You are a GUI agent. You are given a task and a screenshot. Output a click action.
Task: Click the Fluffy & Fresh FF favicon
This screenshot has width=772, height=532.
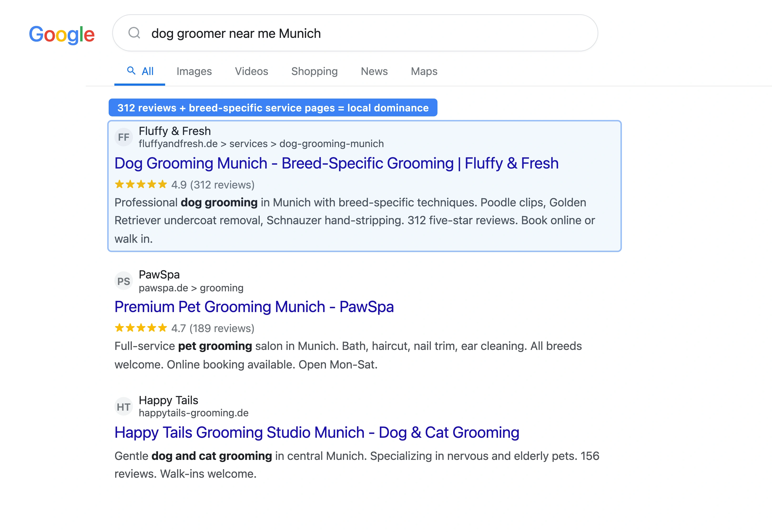click(123, 137)
